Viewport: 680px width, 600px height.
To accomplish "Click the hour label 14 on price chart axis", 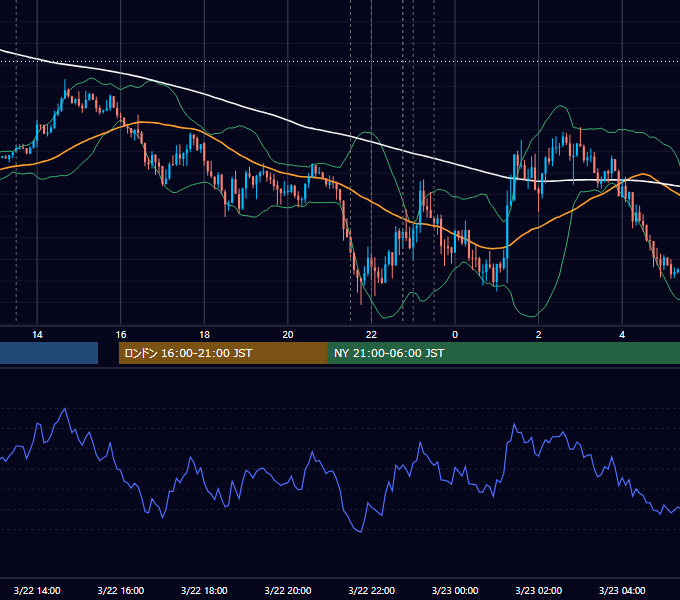I will [x=37, y=335].
